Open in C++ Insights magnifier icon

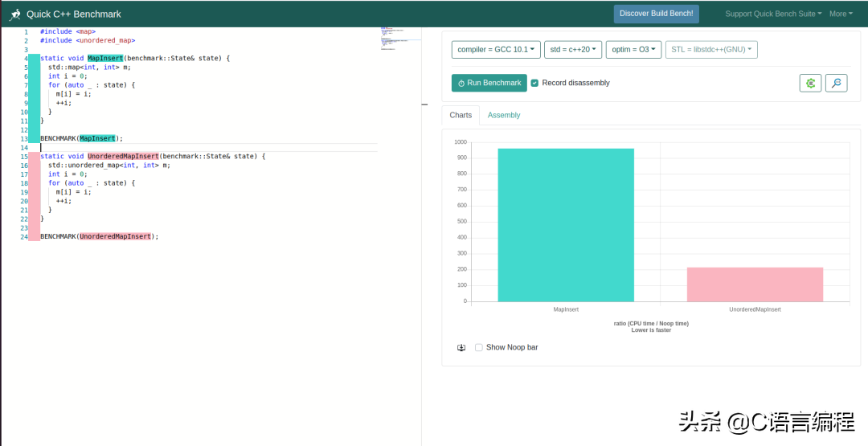click(837, 83)
